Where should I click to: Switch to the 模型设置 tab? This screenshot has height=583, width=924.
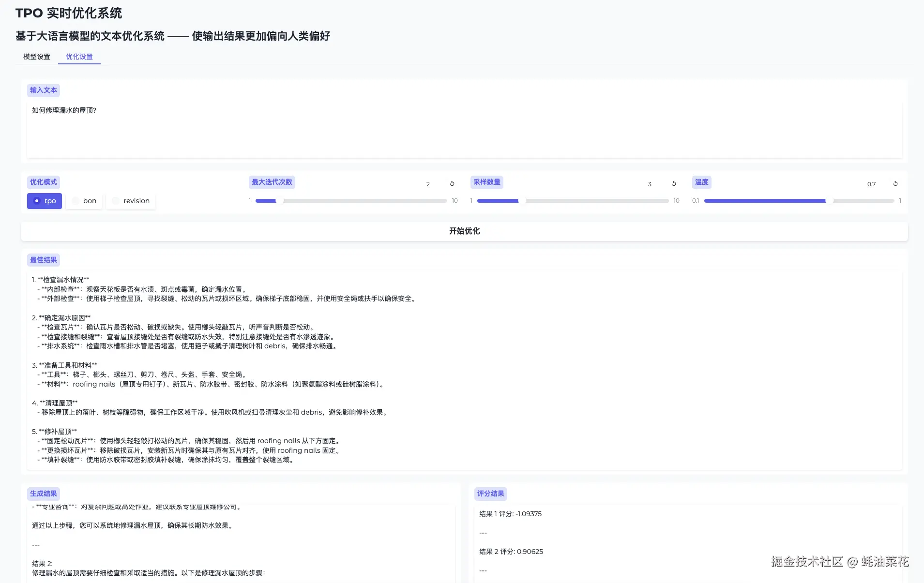[37, 57]
